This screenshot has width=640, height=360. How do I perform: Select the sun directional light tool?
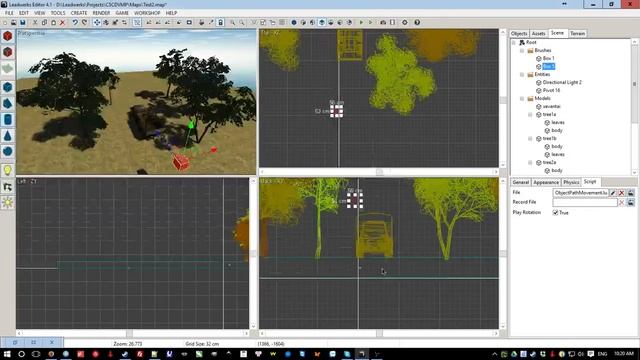click(x=7, y=202)
